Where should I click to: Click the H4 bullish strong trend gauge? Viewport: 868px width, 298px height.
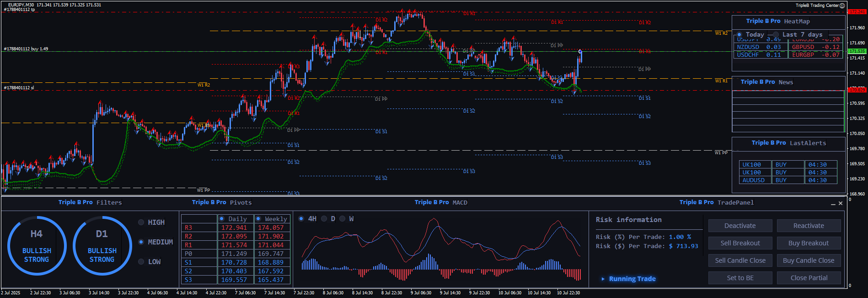coord(37,246)
